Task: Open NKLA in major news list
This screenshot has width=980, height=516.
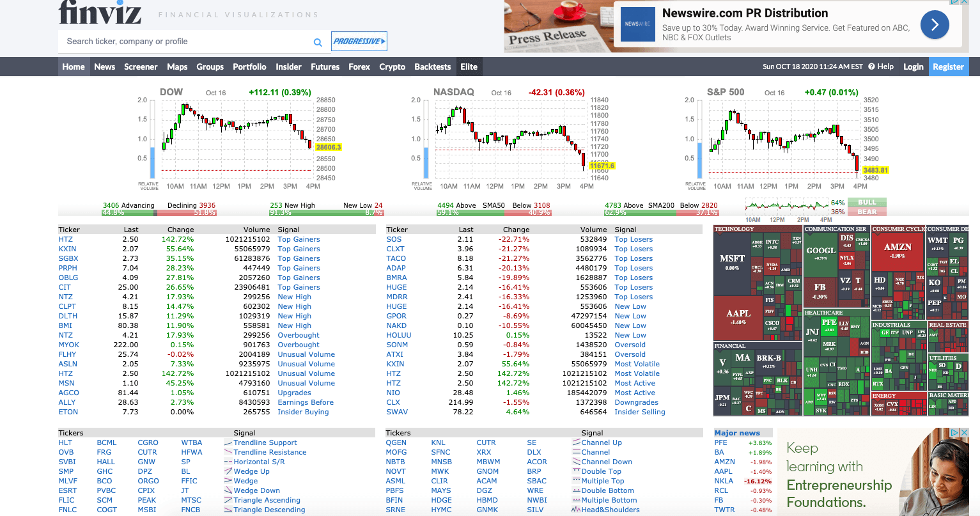Action: (x=724, y=481)
